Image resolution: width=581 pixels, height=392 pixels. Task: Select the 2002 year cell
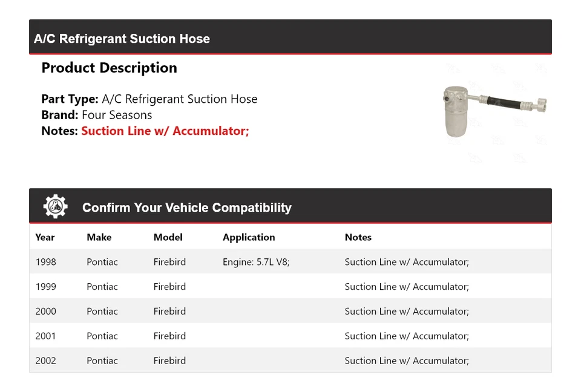(x=45, y=361)
